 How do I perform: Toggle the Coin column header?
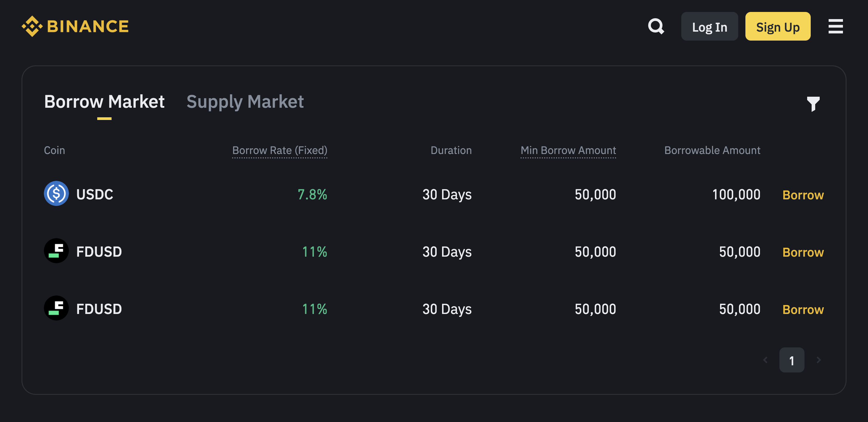pyautogui.click(x=54, y=150)
